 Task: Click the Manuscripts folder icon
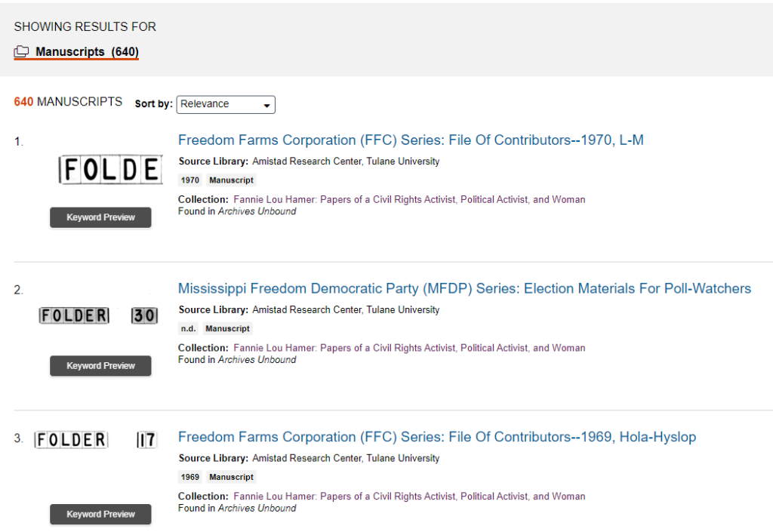click(21, 52)
